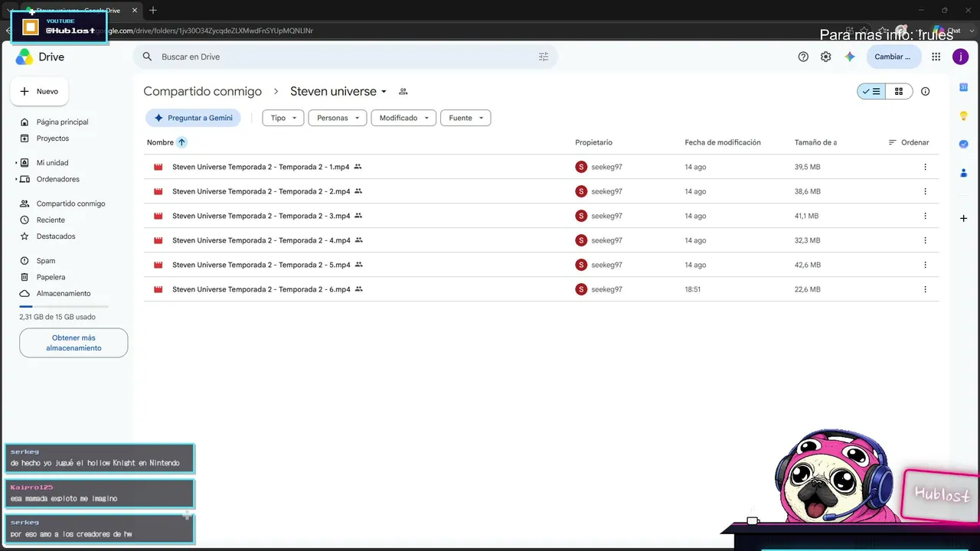Open the Gemini sparkle icon in the top bar
This screenshot has height=551, width=980.
point(849,57)
